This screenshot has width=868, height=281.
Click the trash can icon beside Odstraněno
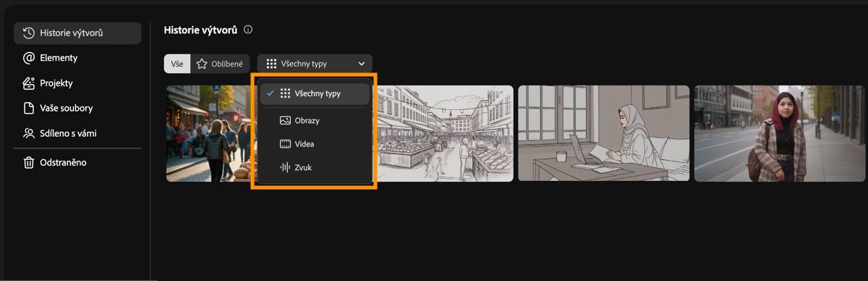(29, 162)
